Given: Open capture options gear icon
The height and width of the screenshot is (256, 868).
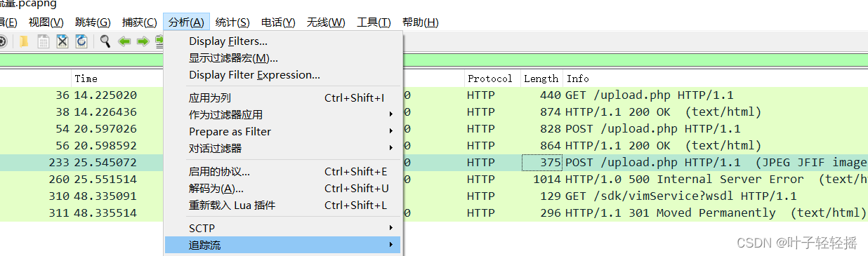Looking at the screenshot, I should [1, 41].
